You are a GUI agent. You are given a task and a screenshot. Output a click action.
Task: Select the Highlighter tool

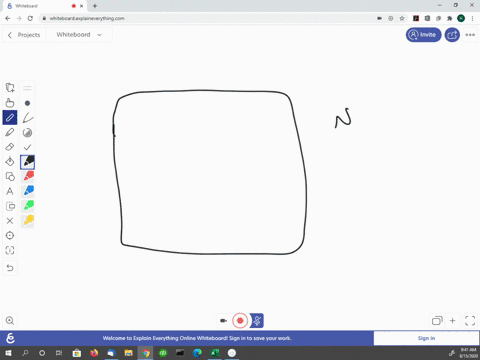[x=10, y=132]
